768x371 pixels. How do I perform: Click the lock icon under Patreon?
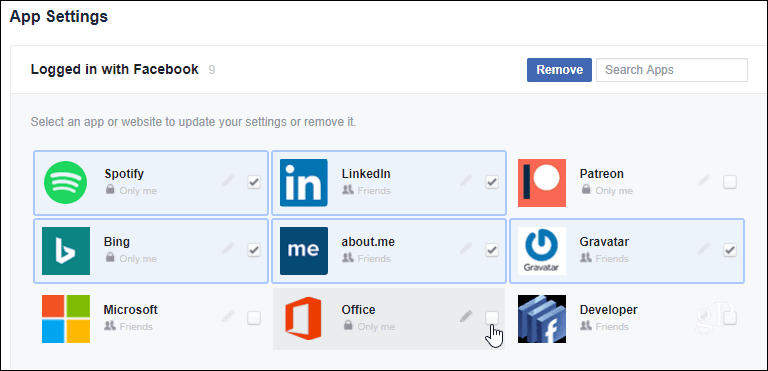[x=586, y=190]
